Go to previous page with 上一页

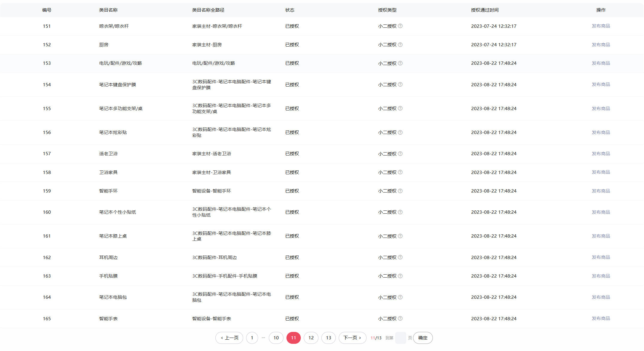(229, 338)
